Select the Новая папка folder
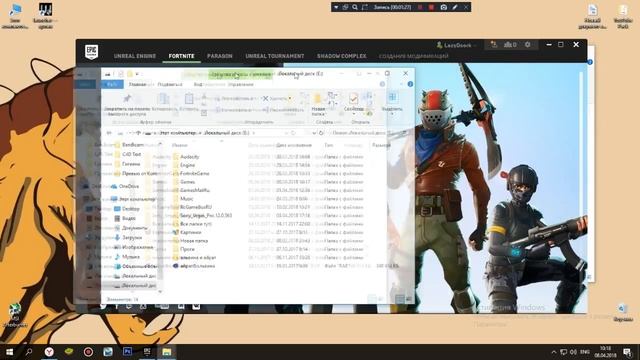640x360 pixels. (x=194, y=241)
